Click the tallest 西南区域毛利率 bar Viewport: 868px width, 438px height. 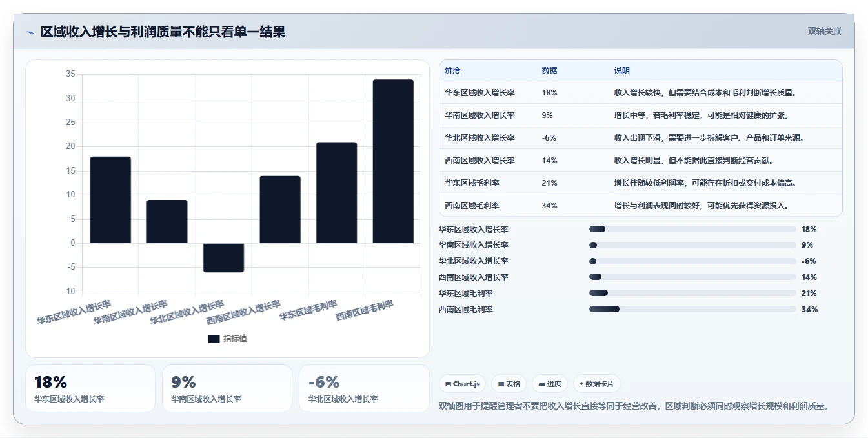tap(393, 161)
